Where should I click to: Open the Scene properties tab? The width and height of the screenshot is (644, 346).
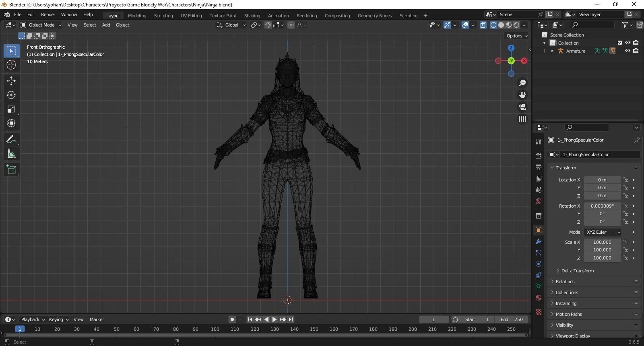(539, 189)
